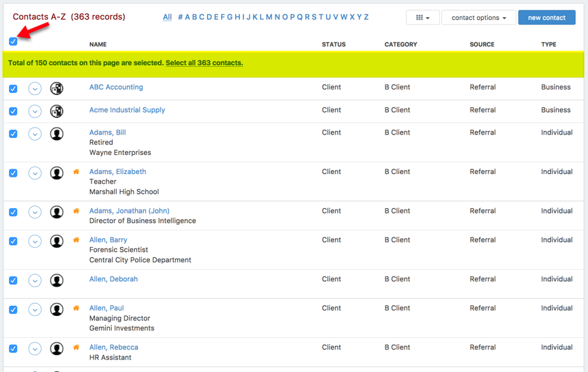This screenshot has width=588, height=372.
Task: Deselect the Adams, Elizabeth checkbox
Action: click(x=13, y=173)
